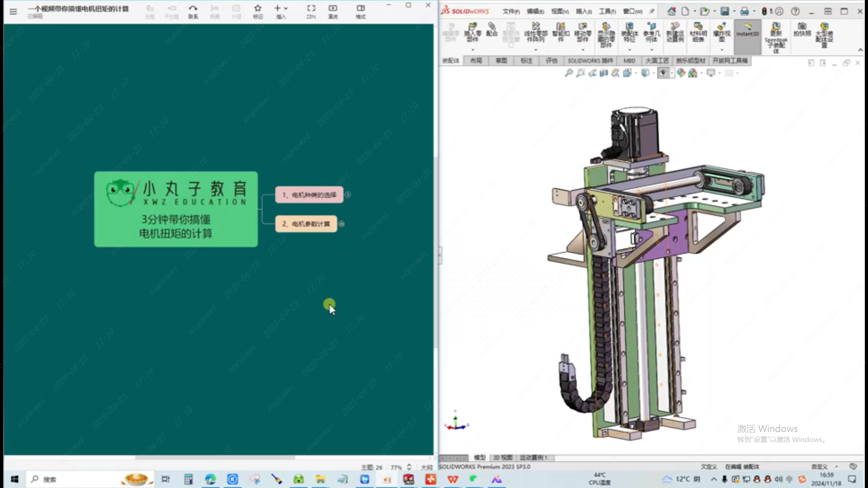Select topic '1、电机种类的选择'

(309, 195)
